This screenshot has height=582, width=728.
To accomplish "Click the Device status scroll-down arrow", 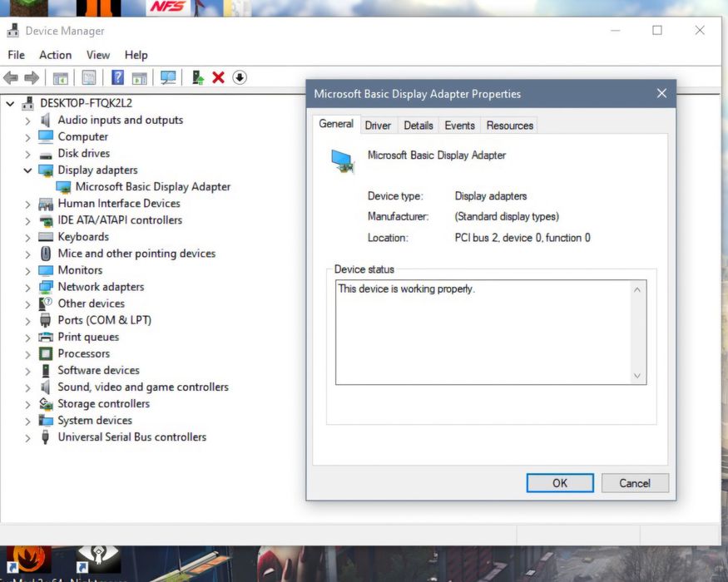I will (x=637, y=376).
